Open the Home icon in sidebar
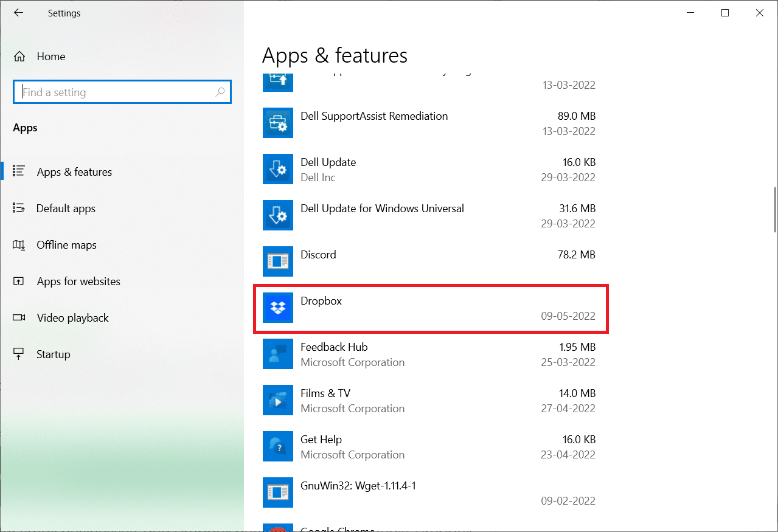 19,57
